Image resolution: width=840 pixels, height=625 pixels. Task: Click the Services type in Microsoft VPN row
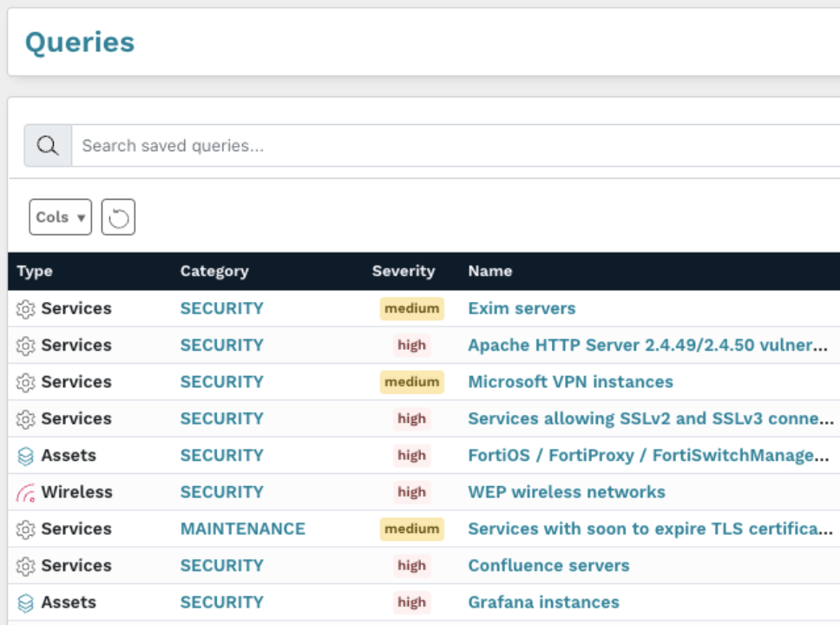click(x=76, y=382)
